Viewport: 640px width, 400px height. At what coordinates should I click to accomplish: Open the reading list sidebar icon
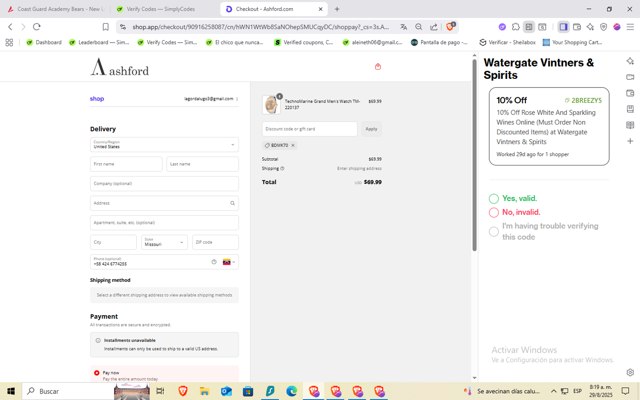630,125
